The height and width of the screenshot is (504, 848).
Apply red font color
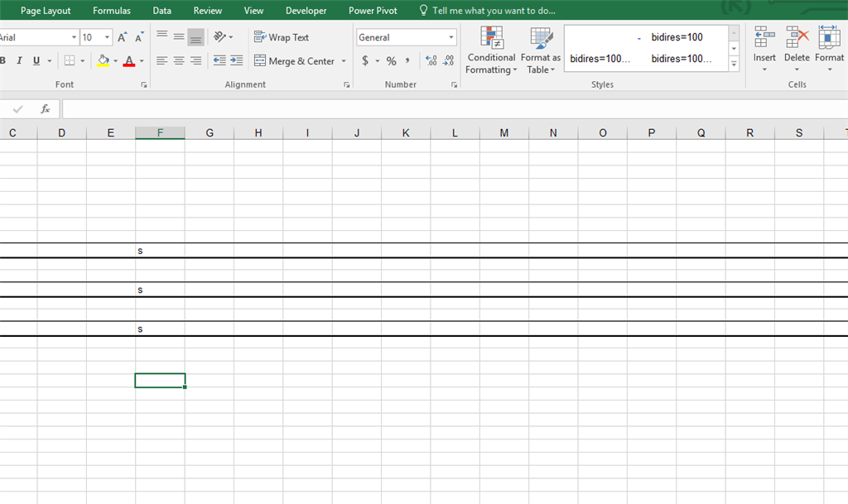(128, 60)
